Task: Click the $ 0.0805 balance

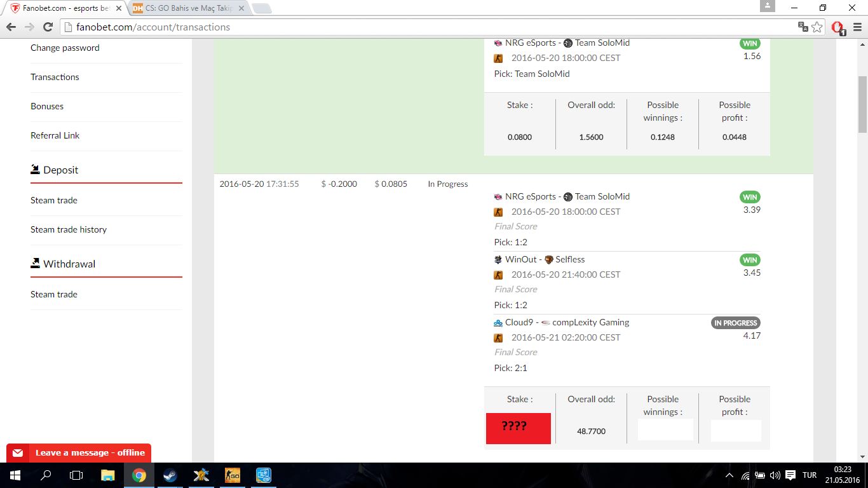Action: tap(391, 184)
